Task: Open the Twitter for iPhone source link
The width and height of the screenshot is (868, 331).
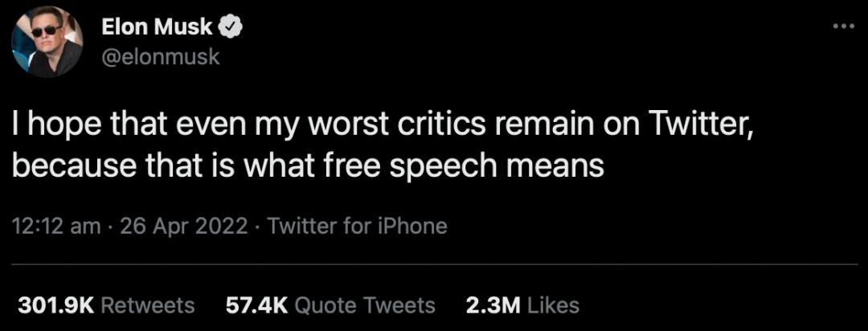Action: coord(357,226)
